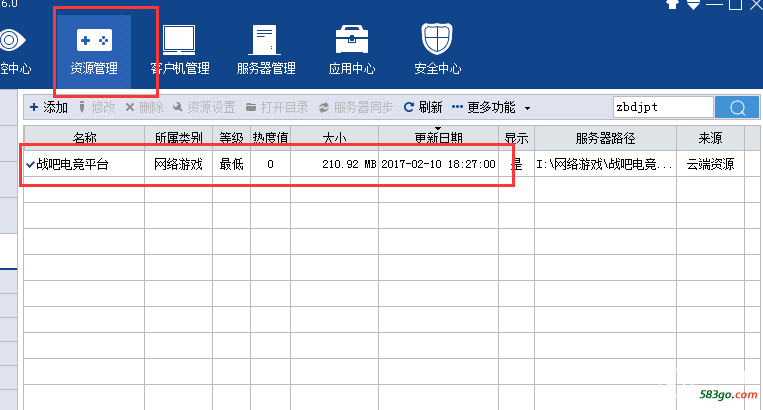Click the down-arrow icon in title bar

(693, 4)
